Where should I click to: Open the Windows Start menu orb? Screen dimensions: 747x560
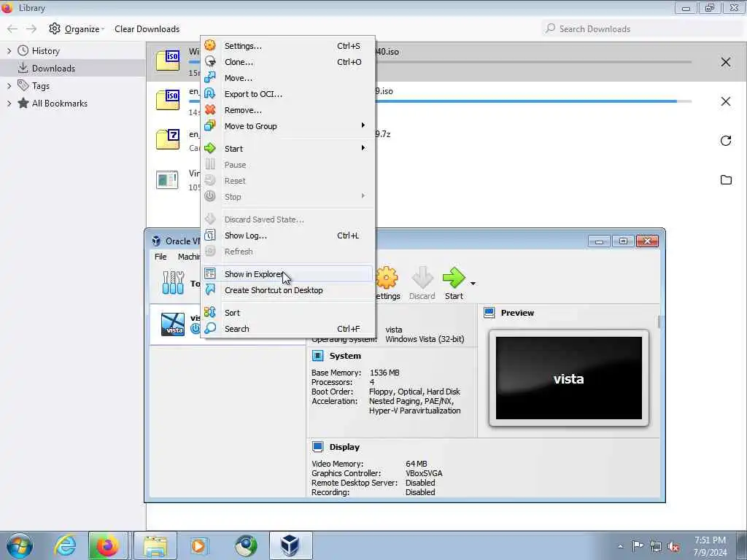[20, 545]
